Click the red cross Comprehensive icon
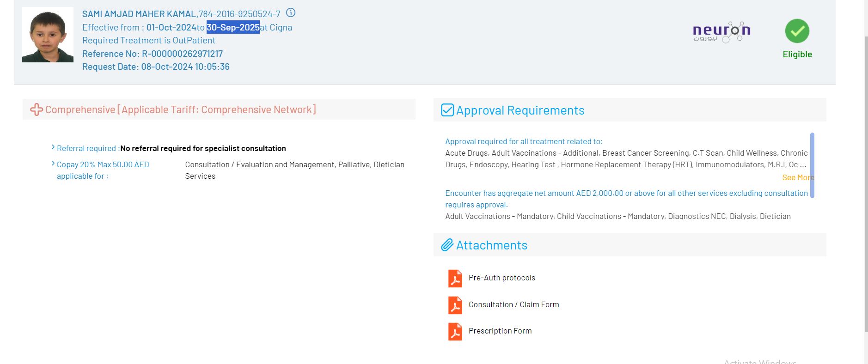 click(x=37, y=109)
